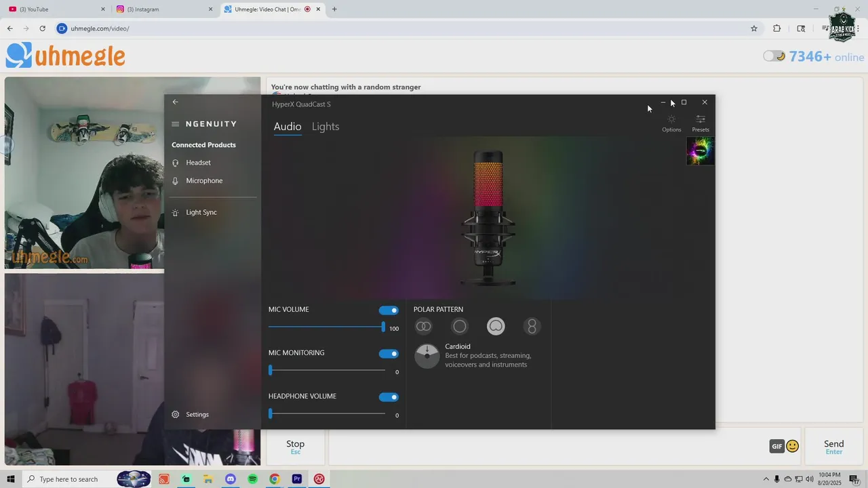Select Headset under Connected Products
This screenshot has width=868, height=488.
click(198, 163)
